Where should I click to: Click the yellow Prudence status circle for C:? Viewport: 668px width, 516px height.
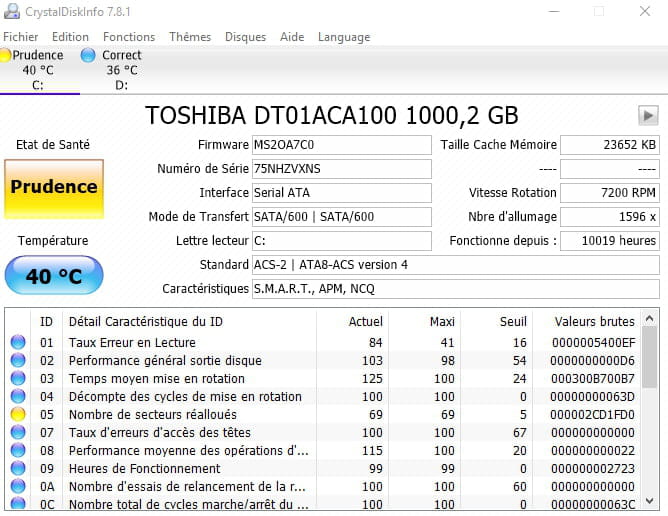point(5,55)
